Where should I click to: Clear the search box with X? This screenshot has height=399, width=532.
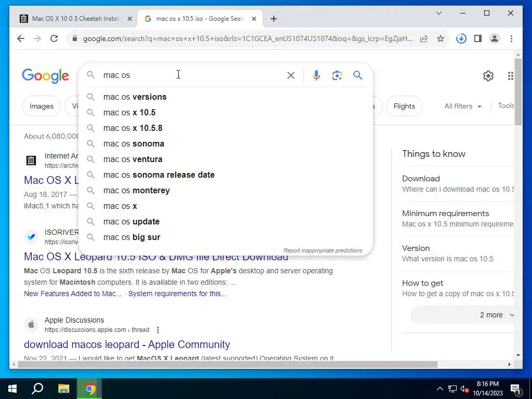[291, 75]
